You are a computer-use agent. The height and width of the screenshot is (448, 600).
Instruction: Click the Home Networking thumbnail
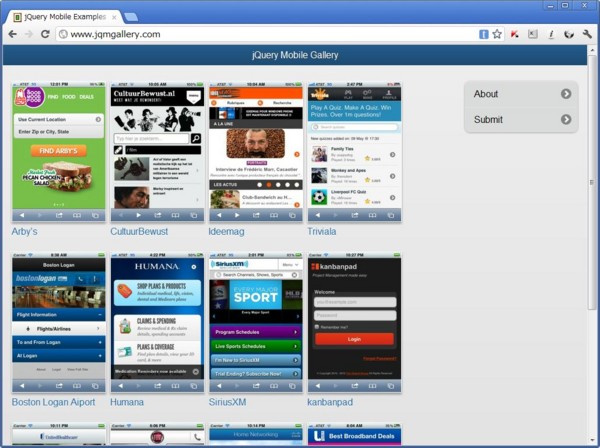click(x=256, y=434)
